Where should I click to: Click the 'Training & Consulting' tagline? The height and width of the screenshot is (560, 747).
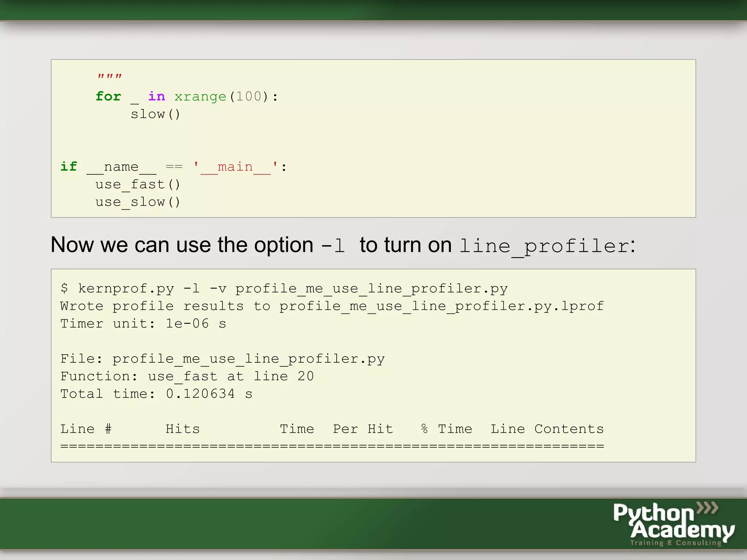click(x=676, y=543)
